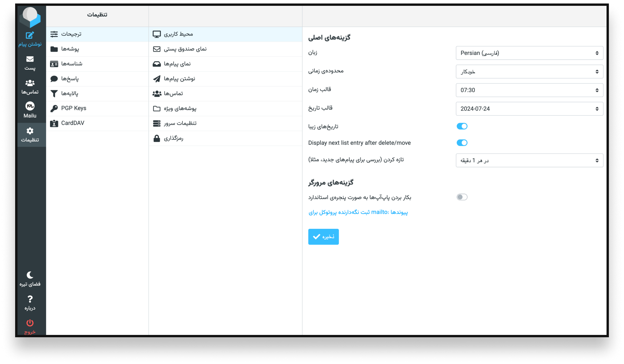
Task: Click the red logout power icon
Action: click(30, 323)
